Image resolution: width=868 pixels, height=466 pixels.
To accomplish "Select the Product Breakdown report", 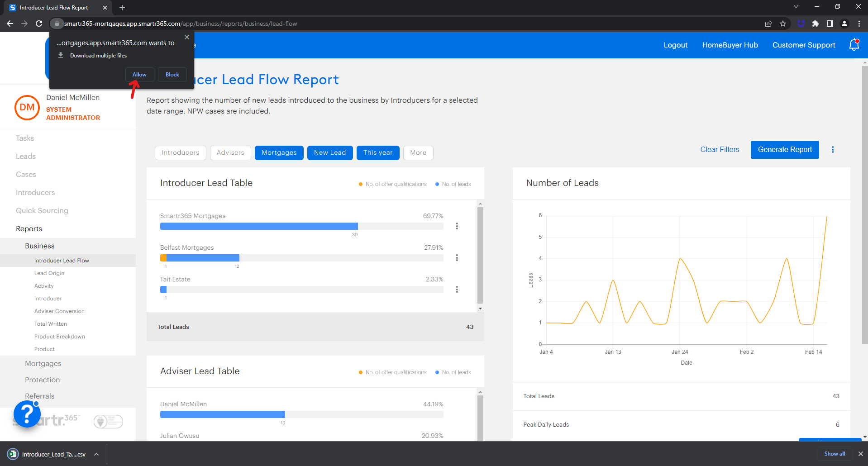I will 60,337.
